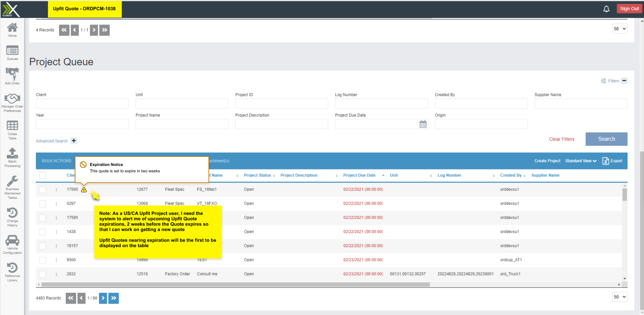Click the ord_Truck1 created-by cell

510,274
